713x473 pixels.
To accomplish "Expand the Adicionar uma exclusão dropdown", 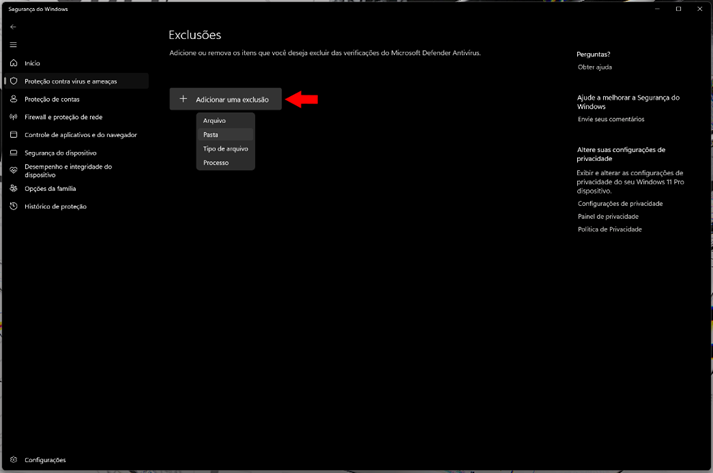I will point(225,99).
